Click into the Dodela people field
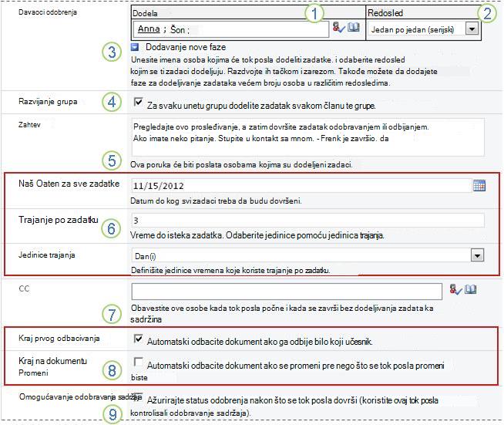The image size is (504, 425). pos(230,29)
